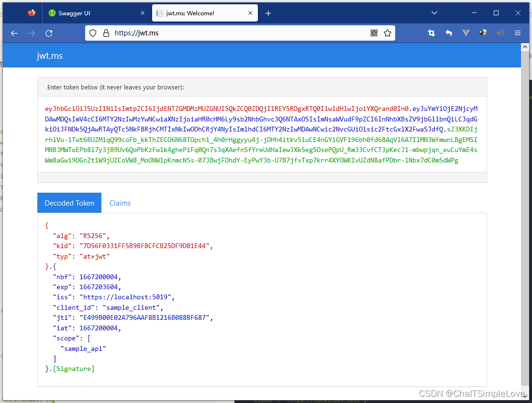Click the green [Signature] text
Viewport: 532px width, 403px height.
(x=74, y=369)
